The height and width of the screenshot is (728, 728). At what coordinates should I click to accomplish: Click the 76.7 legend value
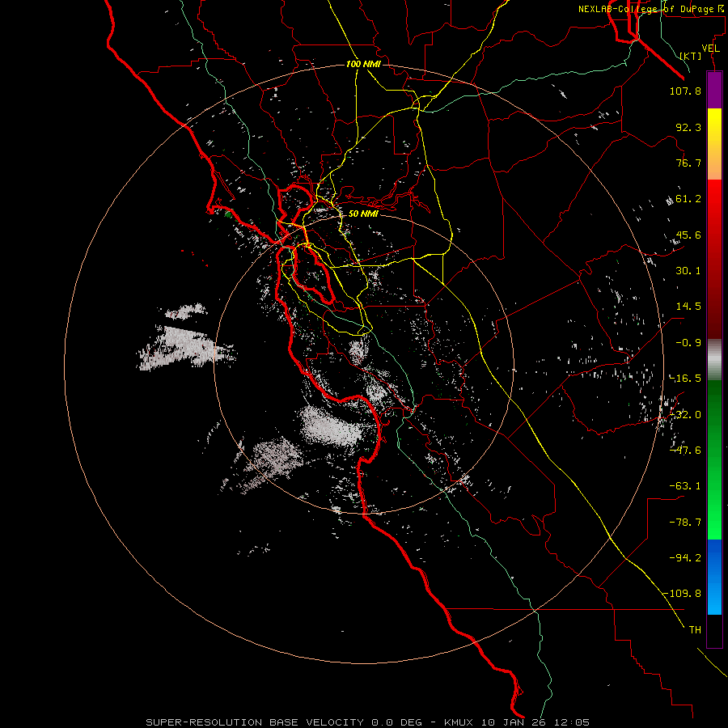tap(688, 163)
